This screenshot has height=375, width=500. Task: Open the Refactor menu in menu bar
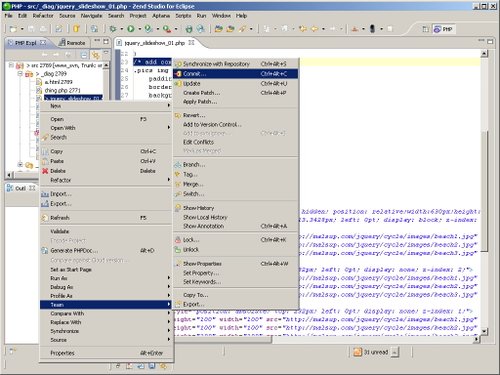click(43, 16)
